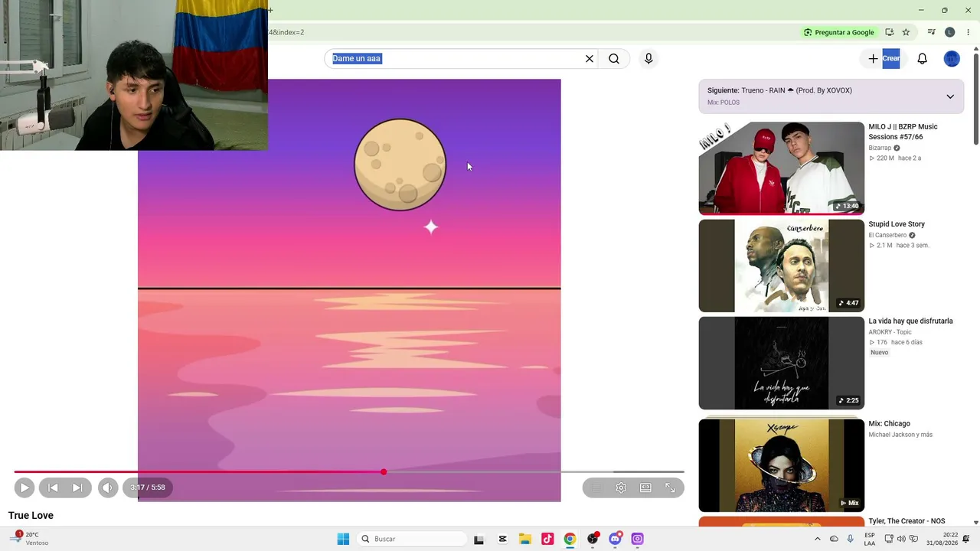Screen dimensions: 980x551
Task: Expand the Siguiente playlist panel
Action: [950, 96]
